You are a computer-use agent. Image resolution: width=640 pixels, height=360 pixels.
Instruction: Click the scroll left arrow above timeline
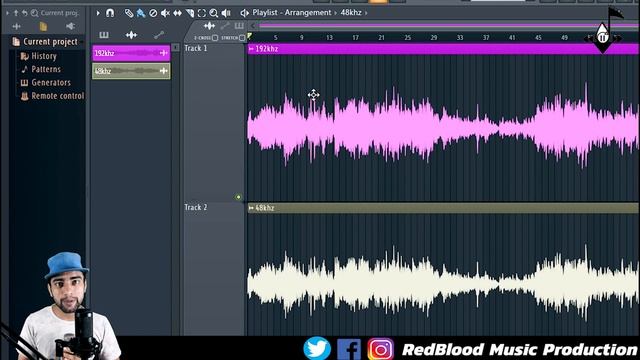253,26
